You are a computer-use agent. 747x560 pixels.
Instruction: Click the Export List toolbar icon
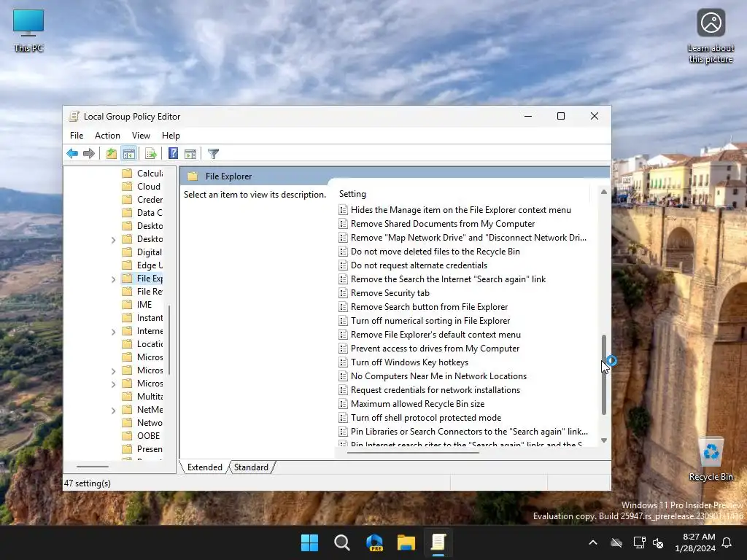[151, 153]
